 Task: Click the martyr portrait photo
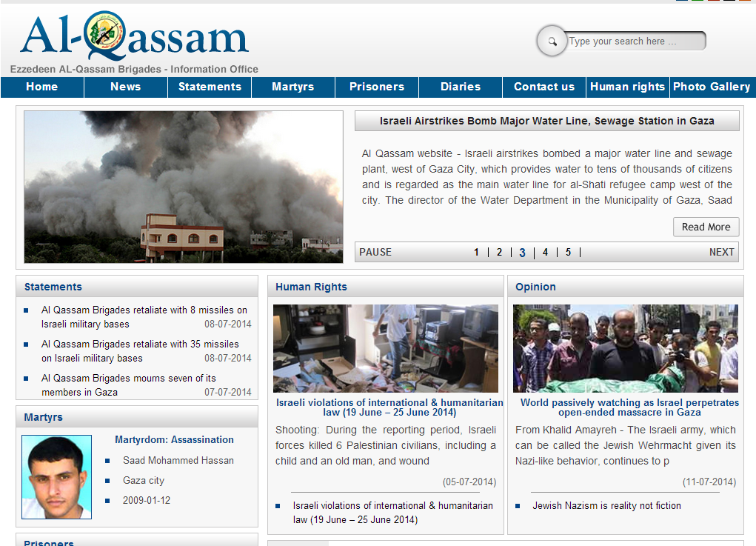56,477
